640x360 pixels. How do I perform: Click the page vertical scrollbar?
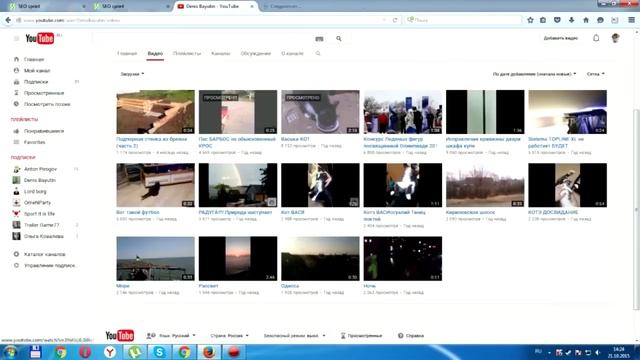click(x=636, y=208)
